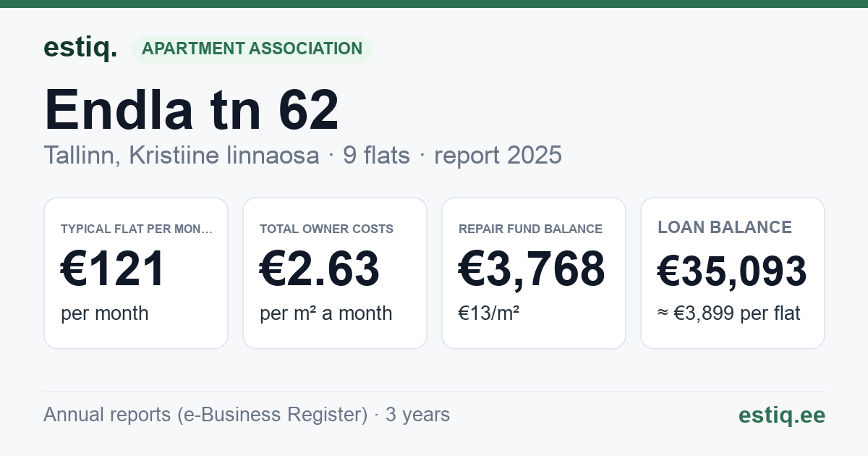Image resolution: width=868 pixels, height=456 pixels.
Task: Select the 'per month' caption
Action: pos(105,313)
